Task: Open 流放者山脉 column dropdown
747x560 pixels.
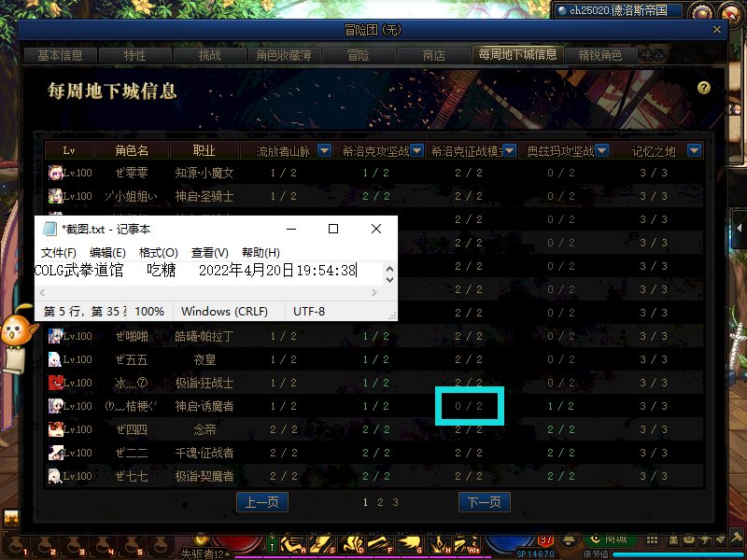Action: [x=324, y=150]
